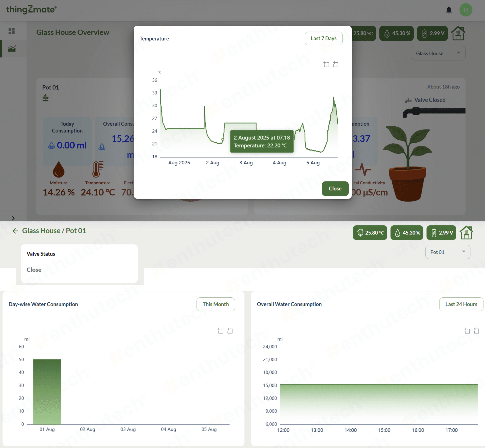
Task: Click the water drop icon beside 0.00 ml
Action: pyautogui.click(x=51, y=145)
